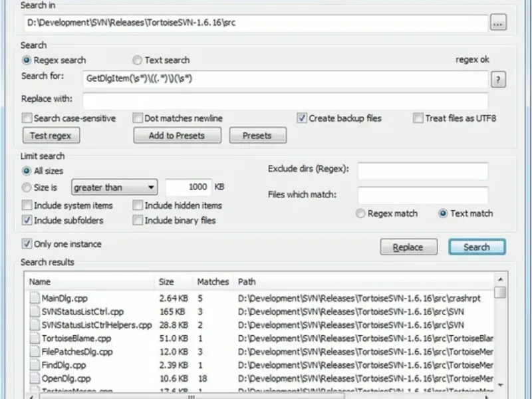Select the FilePatchesDlg.cpp result row
Viewport: 532px width, 399px height.
click(259, 352)
